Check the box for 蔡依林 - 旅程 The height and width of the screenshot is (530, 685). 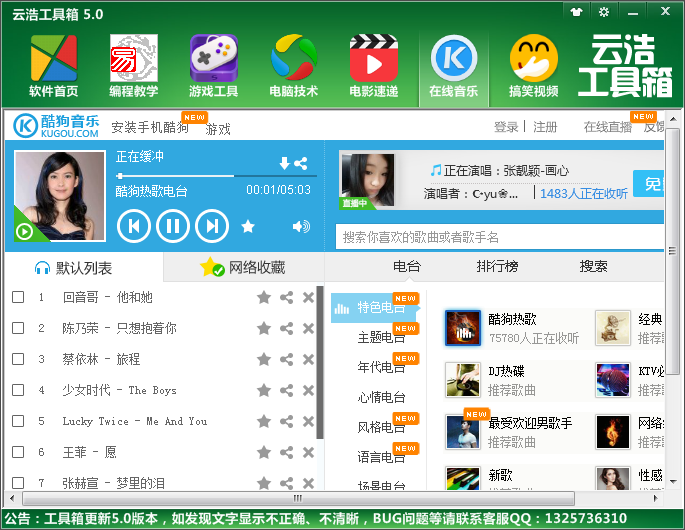(18, 359)
